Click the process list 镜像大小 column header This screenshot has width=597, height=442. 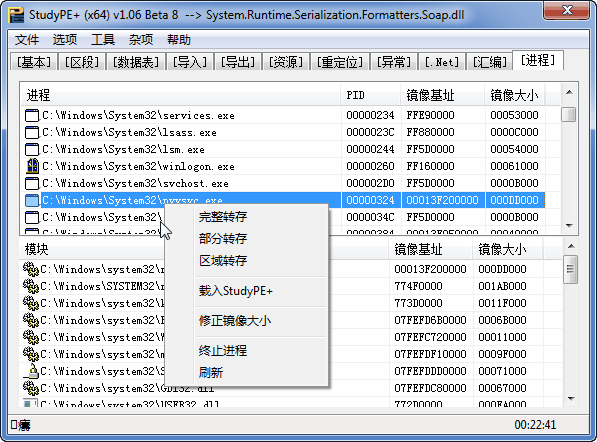(515, 95)
